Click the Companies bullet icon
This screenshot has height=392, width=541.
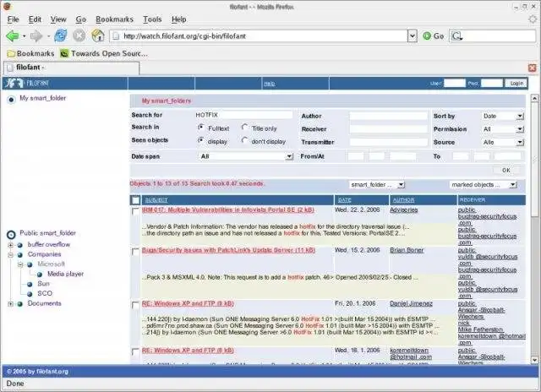click(x=20, y=255)
